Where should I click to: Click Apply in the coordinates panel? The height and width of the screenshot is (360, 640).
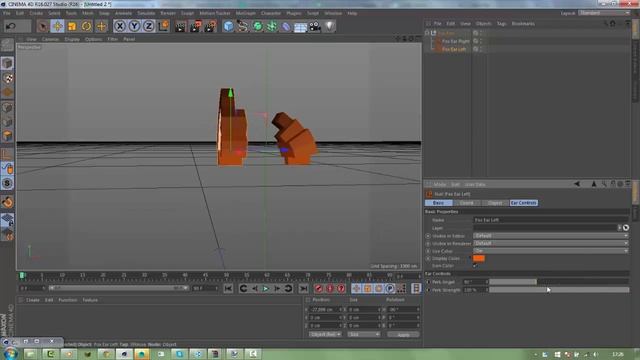point(403,335)
